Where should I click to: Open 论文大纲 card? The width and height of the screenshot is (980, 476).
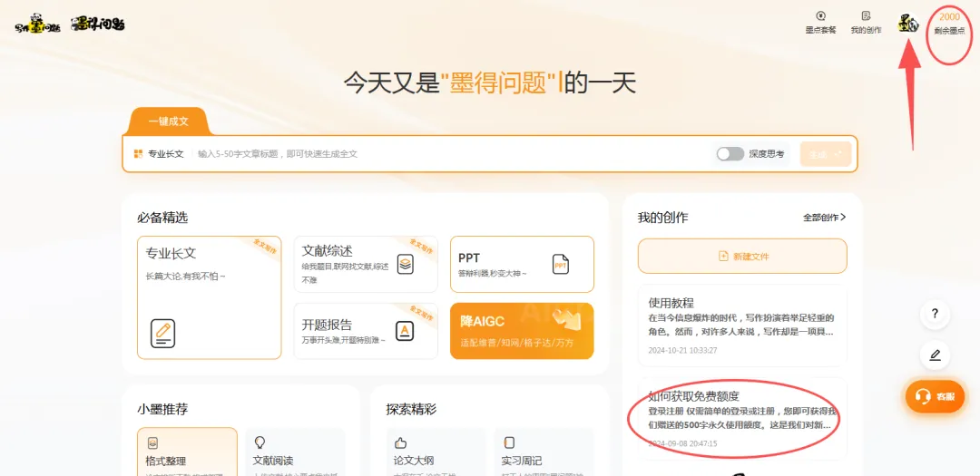436,451
